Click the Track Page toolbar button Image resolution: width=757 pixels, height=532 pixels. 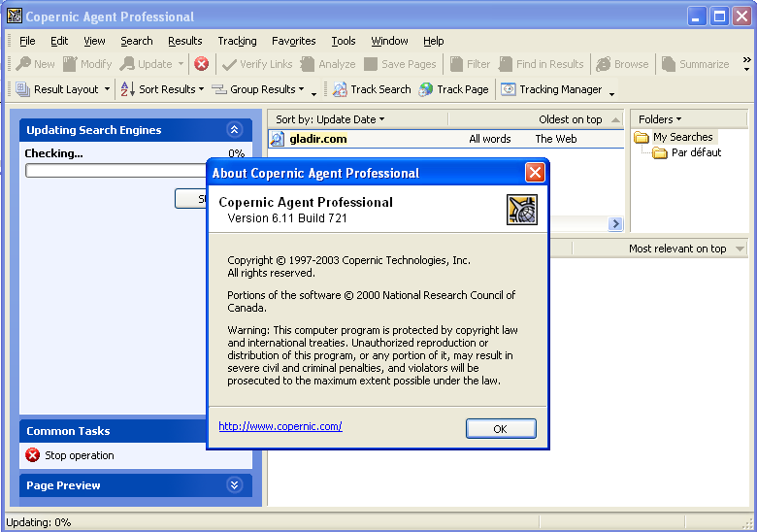[454, 89]
